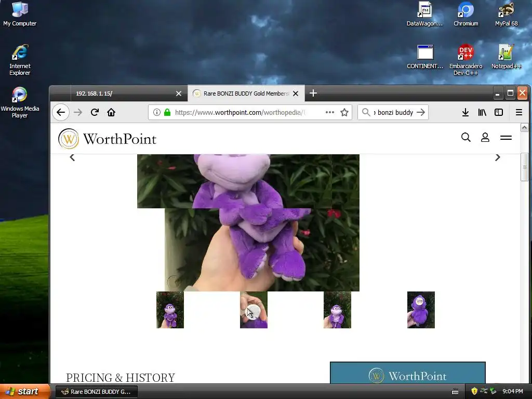The height and width of the screenshot is (399, 532).
Task: Click the vertical scrollbar thumb
Action: (524, 167)
